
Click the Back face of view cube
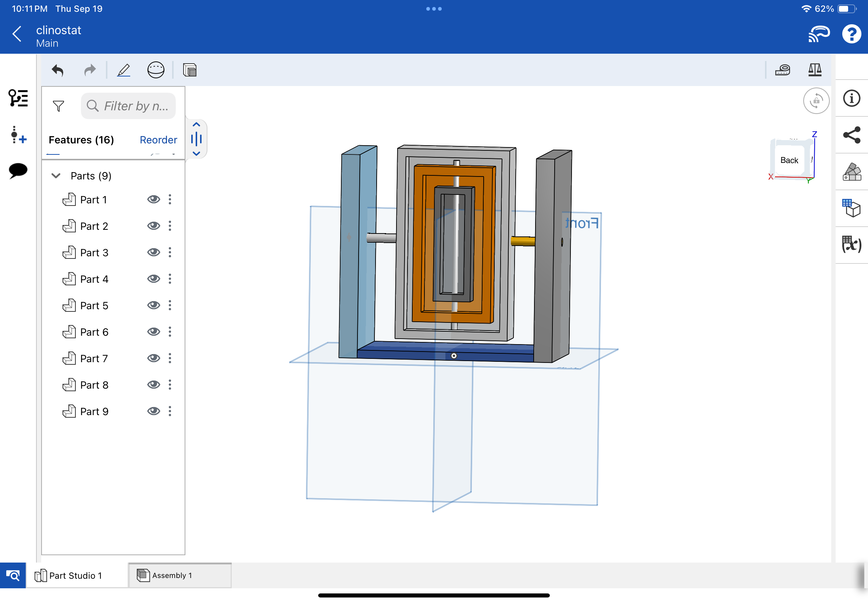click(x=789, y=160)
